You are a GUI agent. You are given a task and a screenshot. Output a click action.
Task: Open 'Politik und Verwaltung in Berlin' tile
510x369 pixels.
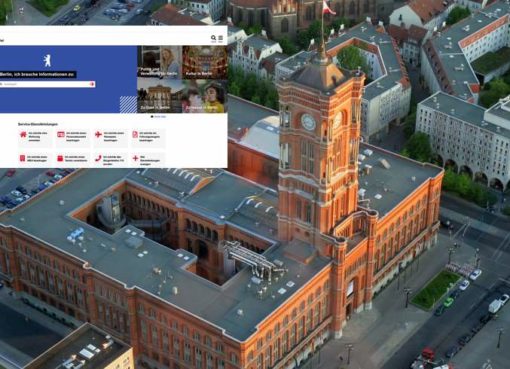coord(160,62)
